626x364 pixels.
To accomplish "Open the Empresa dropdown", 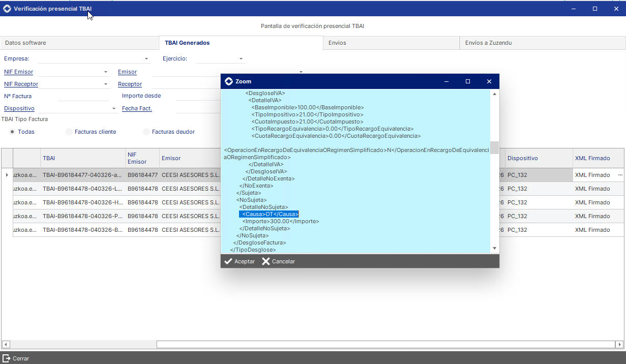I will [146, 59].
